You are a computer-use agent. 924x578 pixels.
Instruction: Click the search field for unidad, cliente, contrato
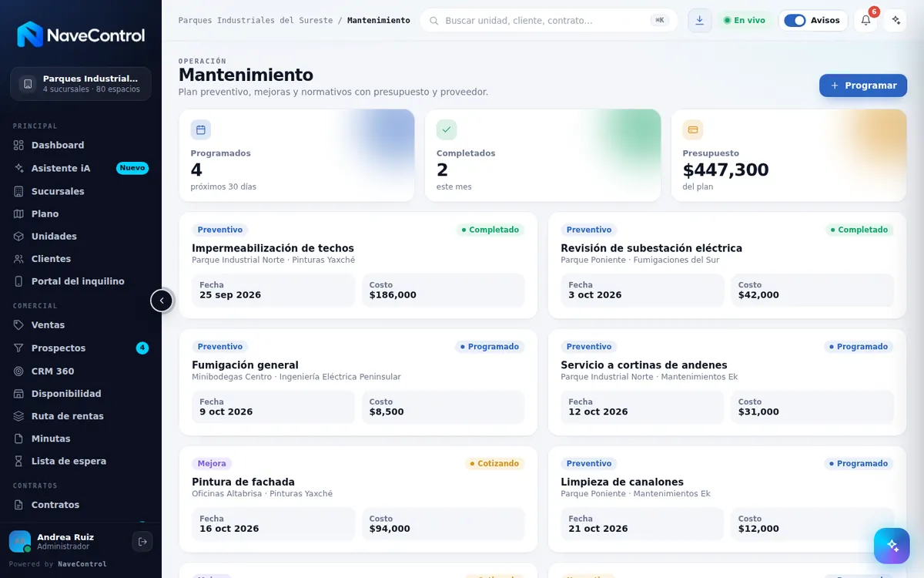coord(548,20)
